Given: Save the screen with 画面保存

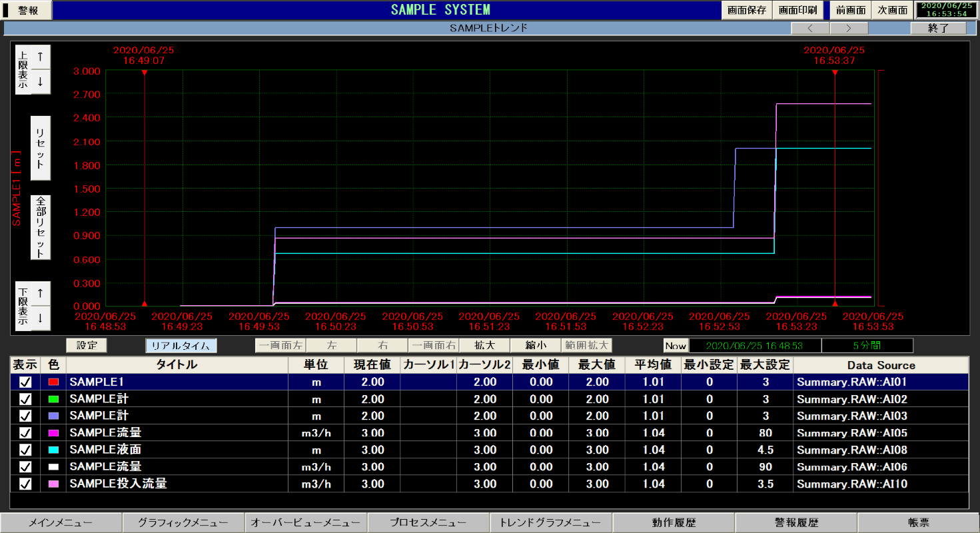Looking at the screenshot, I should pyautogui.click(x=747, y=10).
